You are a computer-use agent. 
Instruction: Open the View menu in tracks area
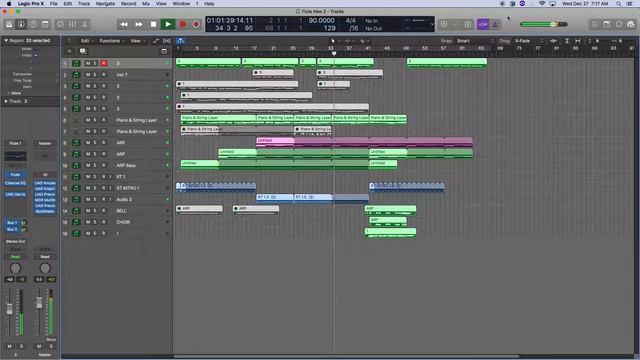pyautogui.click(x=137, y=41)
